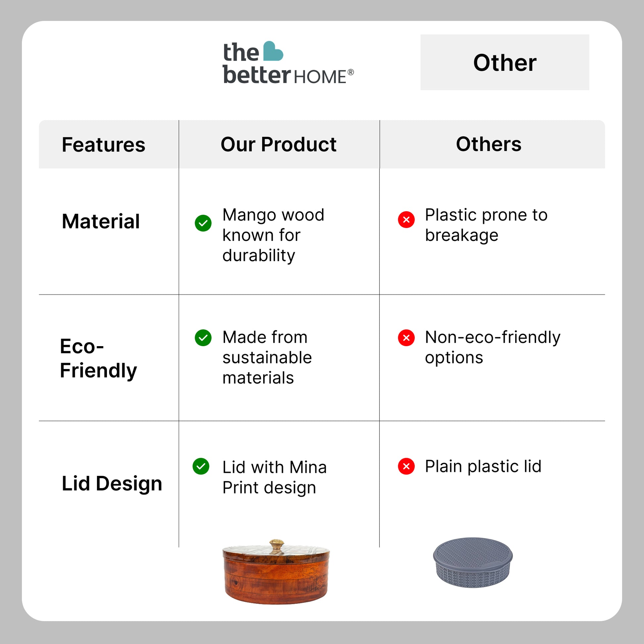The image size is (644, 644).
Task: Open the wooden mango box image
Action: coord(276,573)
